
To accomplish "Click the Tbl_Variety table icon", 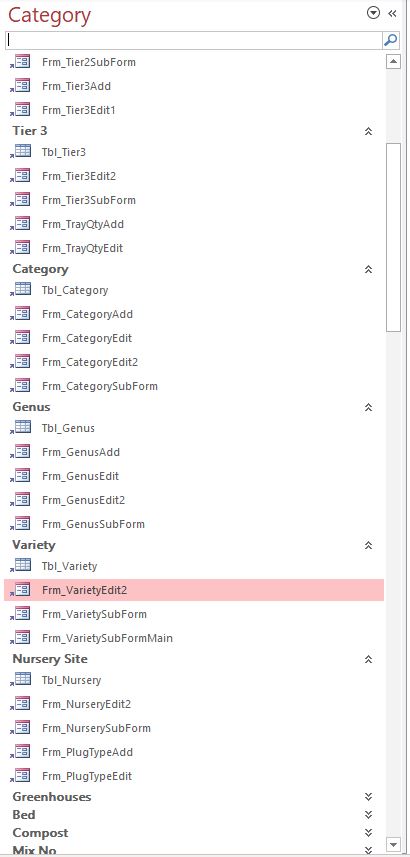I will [x=21, y=566].
